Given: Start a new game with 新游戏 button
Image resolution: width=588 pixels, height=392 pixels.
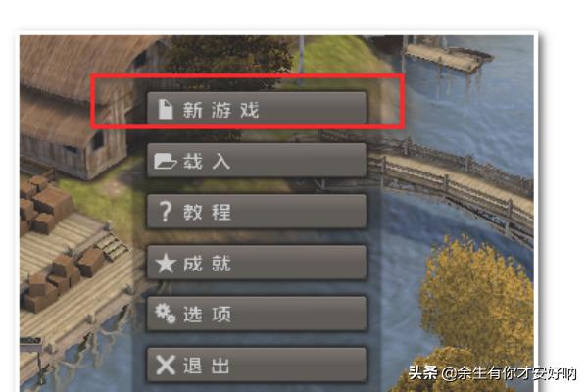Looking at the screenshot, I should 257,108.
